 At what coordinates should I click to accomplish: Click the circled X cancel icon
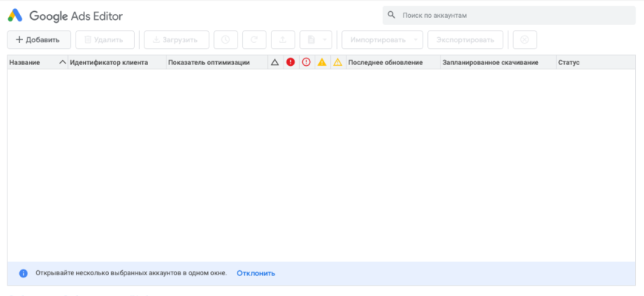pos(524,40)
